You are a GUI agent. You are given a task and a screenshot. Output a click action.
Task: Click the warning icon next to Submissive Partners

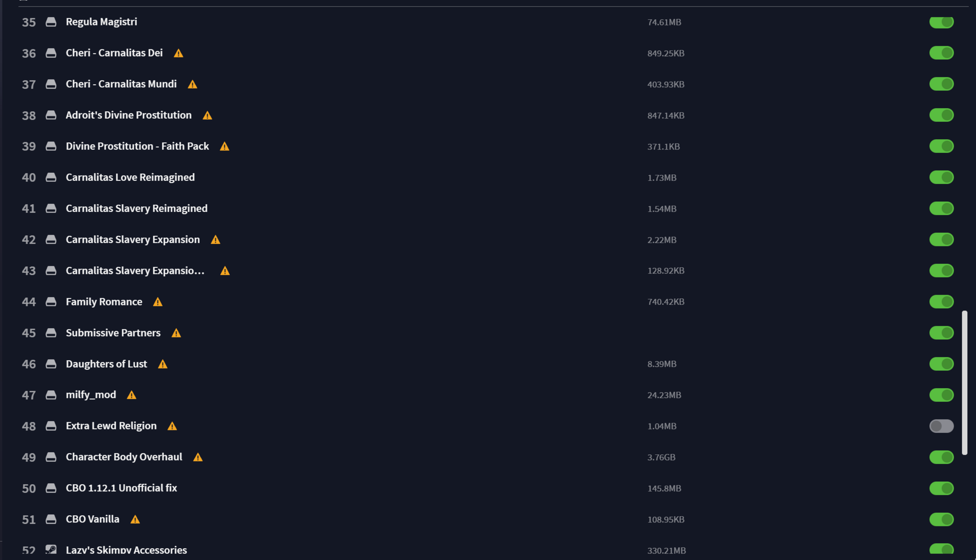(x=176, y=333)
